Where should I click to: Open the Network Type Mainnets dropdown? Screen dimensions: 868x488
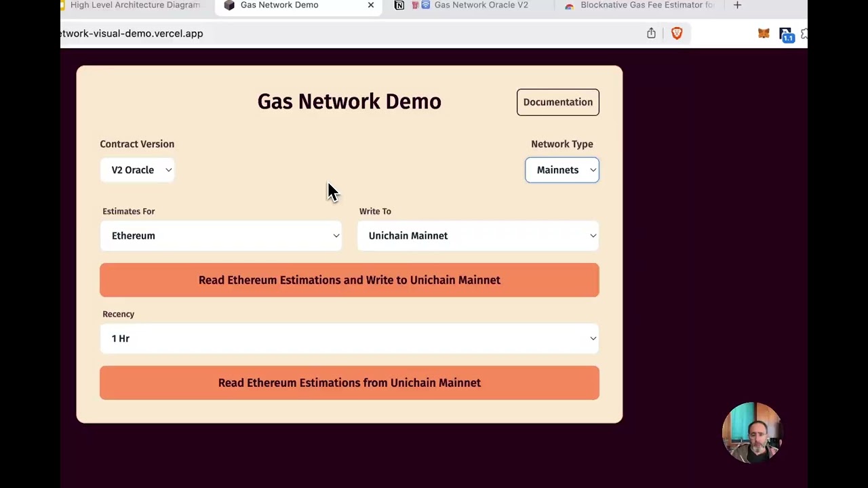tap(562, 170)
